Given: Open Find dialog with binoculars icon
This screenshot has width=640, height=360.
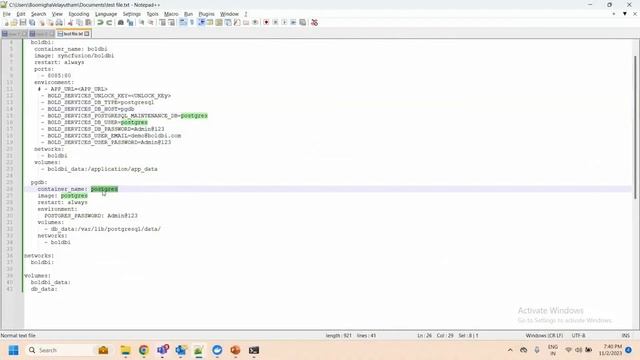Looking at the screenshot, I should pos(121,22).
